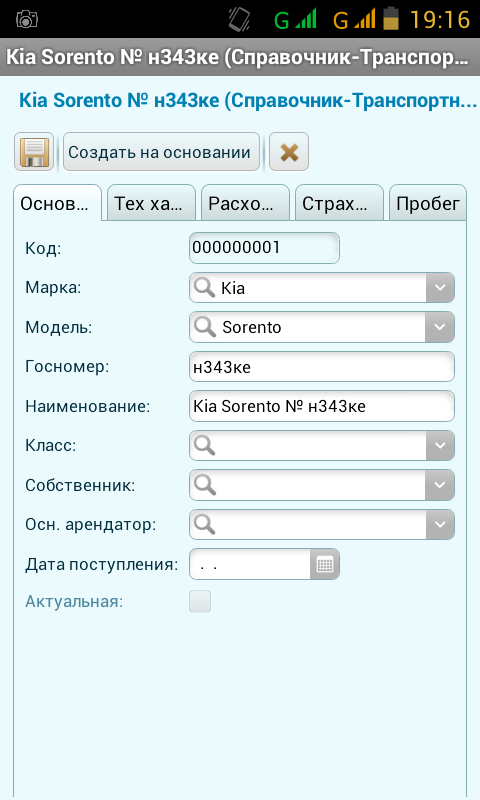This screenshot has height=800, width=480.
Task: Click the Дата поступления date field
Action: pos(250,564)
